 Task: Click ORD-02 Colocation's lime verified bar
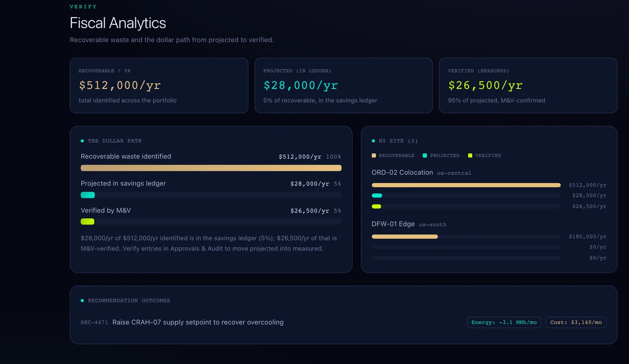coord(376,206)
